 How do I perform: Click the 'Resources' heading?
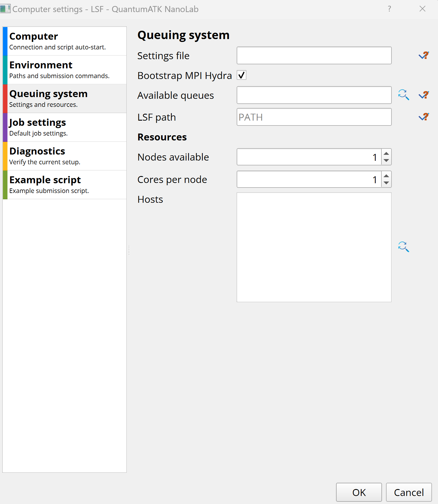pyautogui.click(x=162, y=137)
